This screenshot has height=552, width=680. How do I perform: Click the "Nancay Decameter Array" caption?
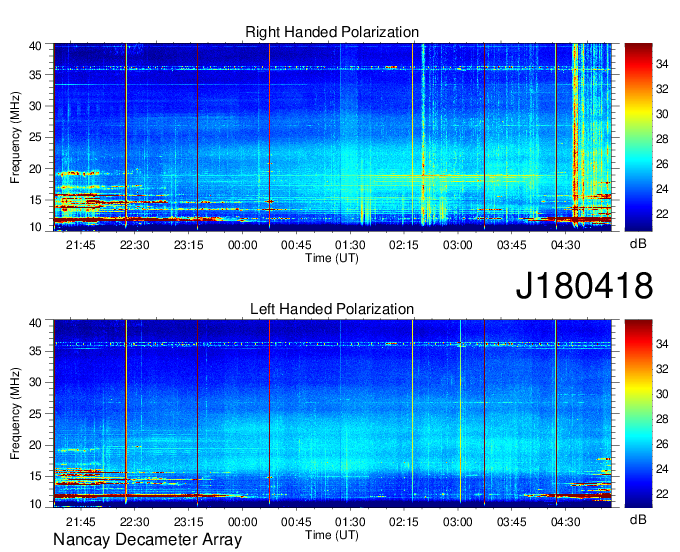147,540
